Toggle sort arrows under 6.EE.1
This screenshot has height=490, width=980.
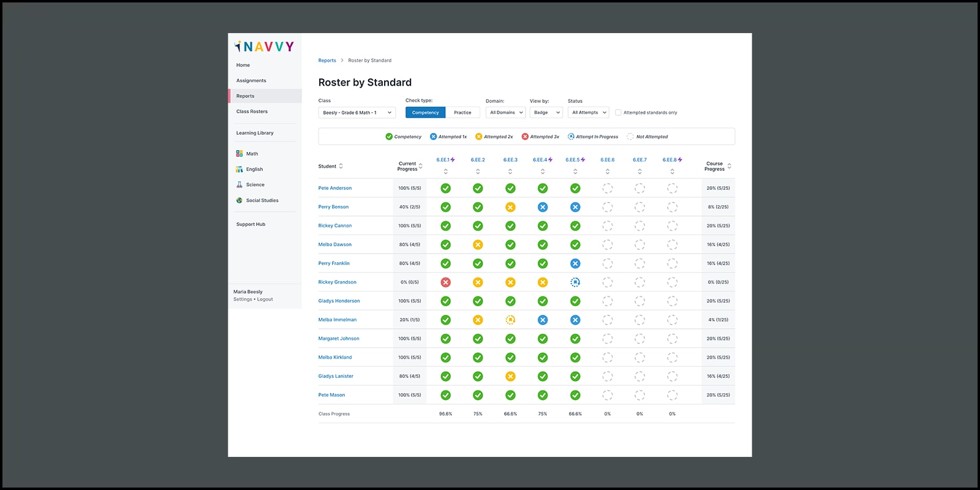[446, 171]
